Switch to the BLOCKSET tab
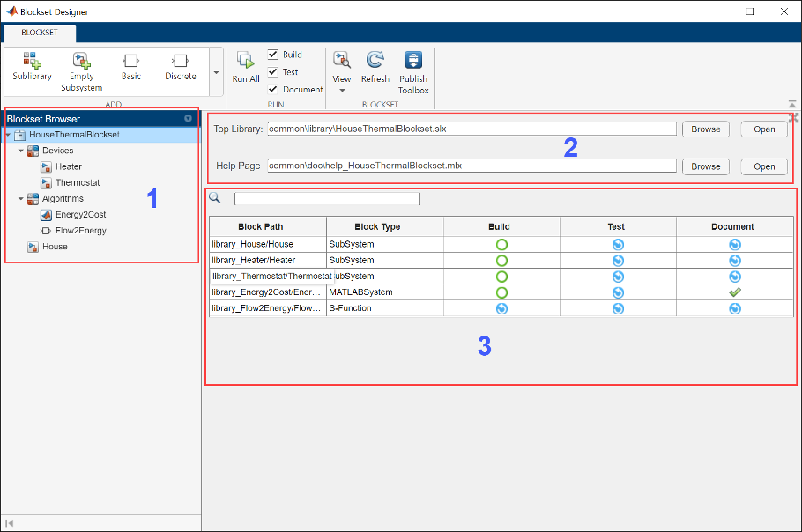The width and height of the screenshot is (802, 532). pos(38,33)
